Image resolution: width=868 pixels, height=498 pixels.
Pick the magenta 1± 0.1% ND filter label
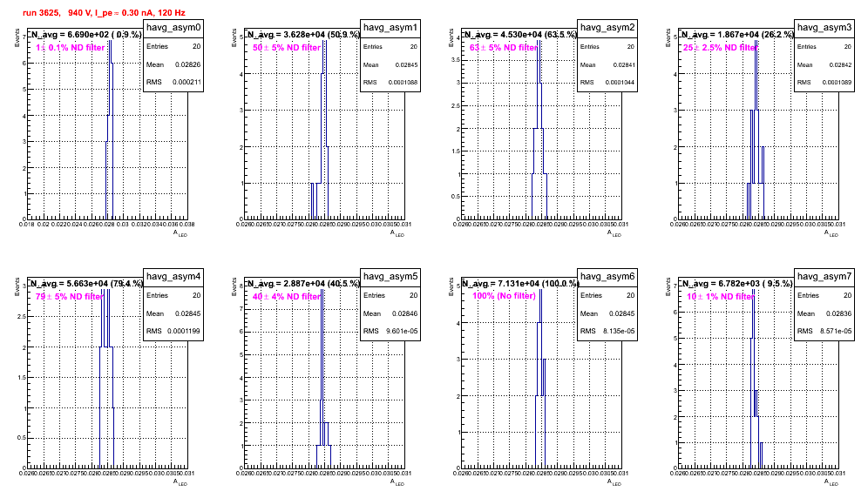71,48
